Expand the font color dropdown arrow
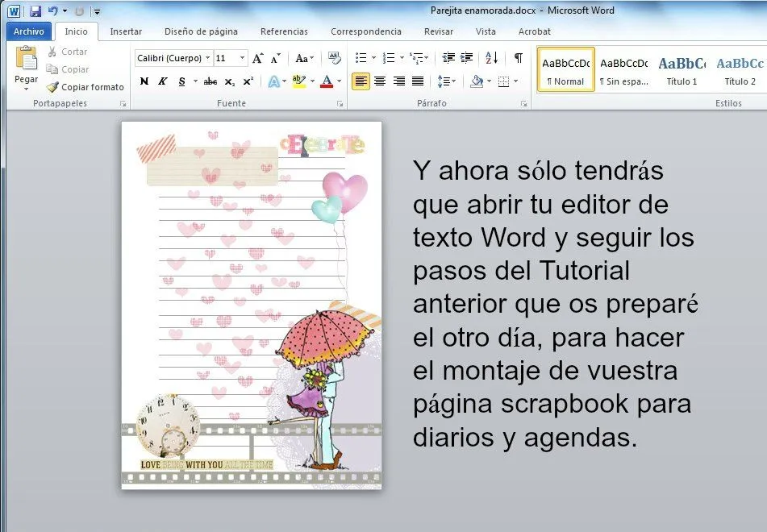This screenshot has height=532, width=767. 339,81
